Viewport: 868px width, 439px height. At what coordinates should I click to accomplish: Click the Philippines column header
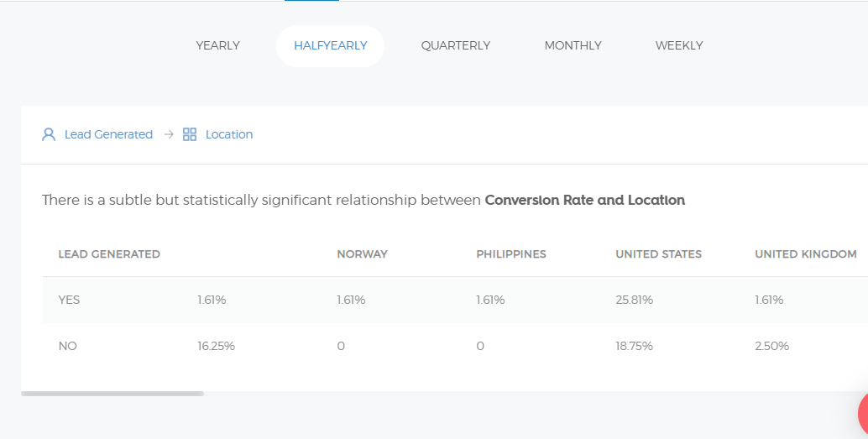[511, 254]
